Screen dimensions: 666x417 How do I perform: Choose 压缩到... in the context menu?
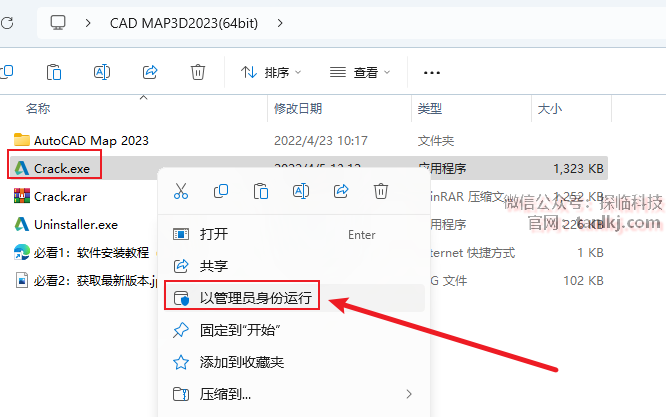click(x=294, y=394)
